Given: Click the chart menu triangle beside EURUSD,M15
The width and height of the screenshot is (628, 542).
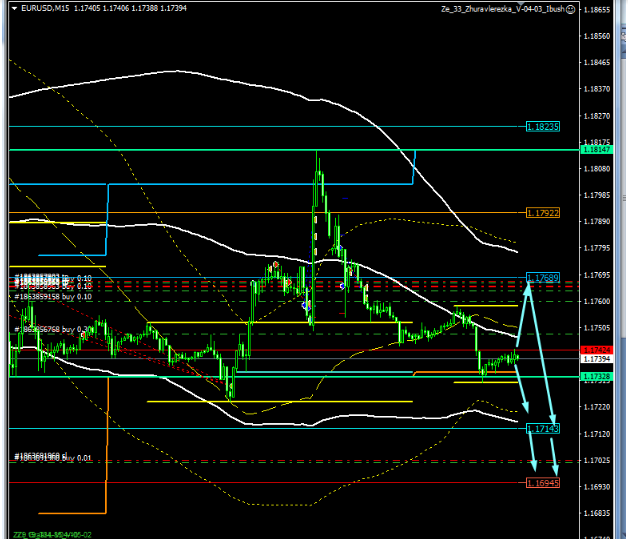Looking at the screenshot, I should [13, 8].
